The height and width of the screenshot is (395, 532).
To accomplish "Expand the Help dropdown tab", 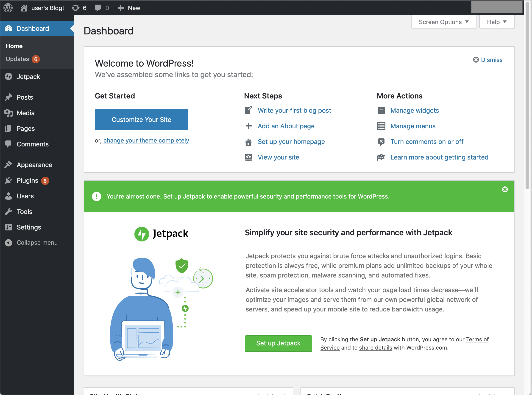I will pyautogui.click(x=497, y=22).
